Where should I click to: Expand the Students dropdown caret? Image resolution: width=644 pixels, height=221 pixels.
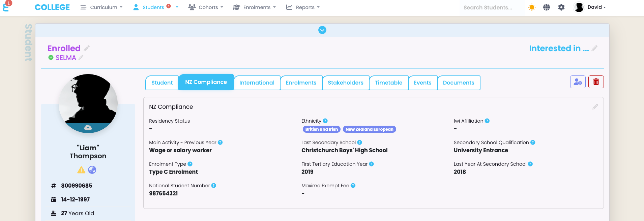pos(177,7)
